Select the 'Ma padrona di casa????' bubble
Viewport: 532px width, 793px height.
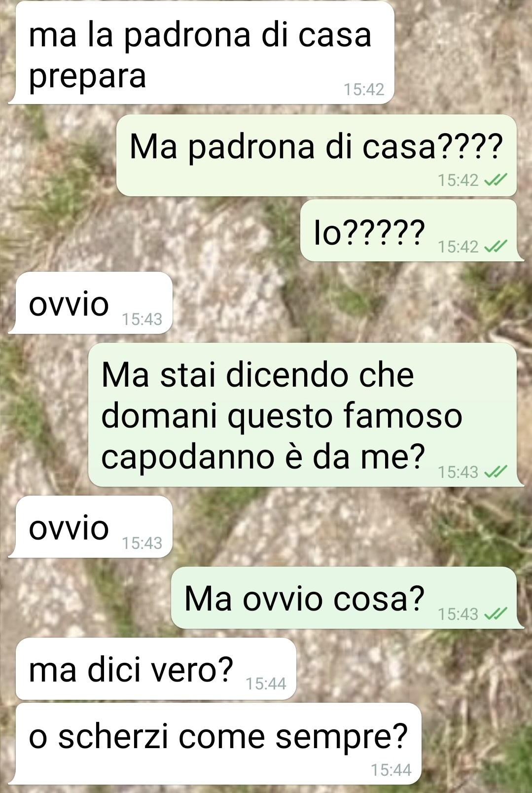pos(317,155)
